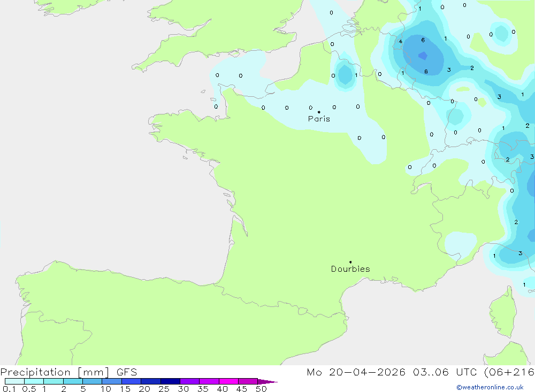Click the Paris city label
535x392 pixels.
pos(319,119)
